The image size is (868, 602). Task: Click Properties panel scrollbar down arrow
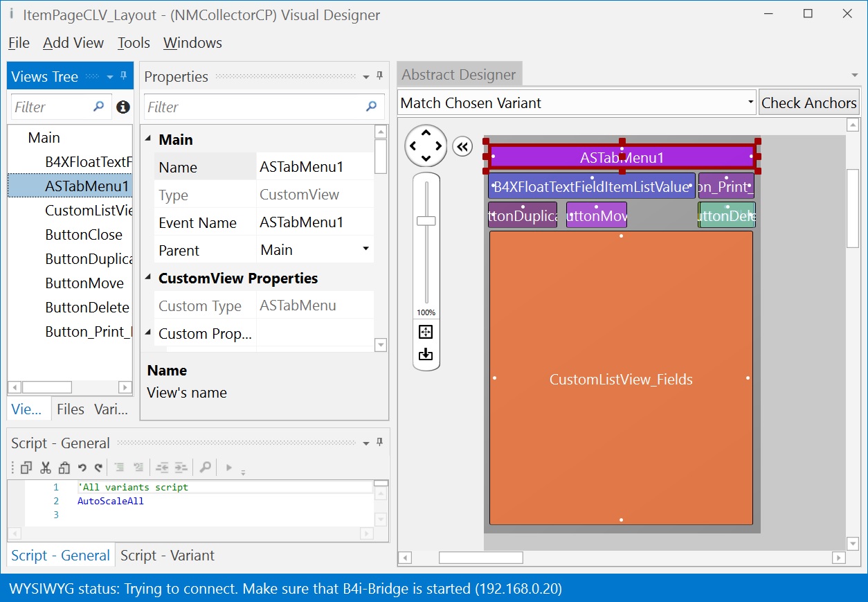(381, 344)
